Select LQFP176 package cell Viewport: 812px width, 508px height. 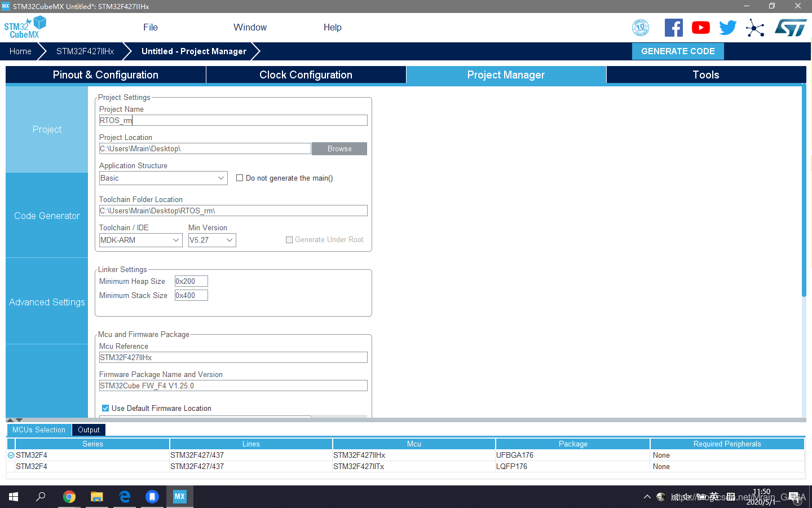point(573,466)
